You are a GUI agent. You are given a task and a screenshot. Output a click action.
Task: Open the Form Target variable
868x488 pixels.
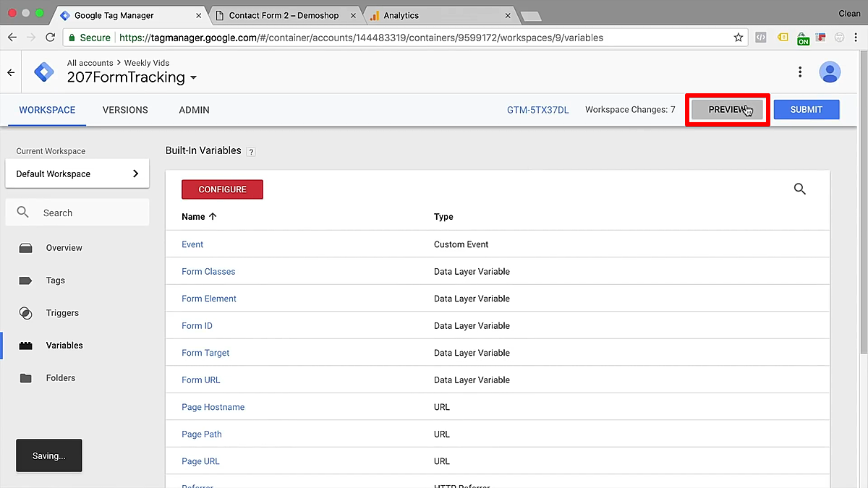[205, 353]
